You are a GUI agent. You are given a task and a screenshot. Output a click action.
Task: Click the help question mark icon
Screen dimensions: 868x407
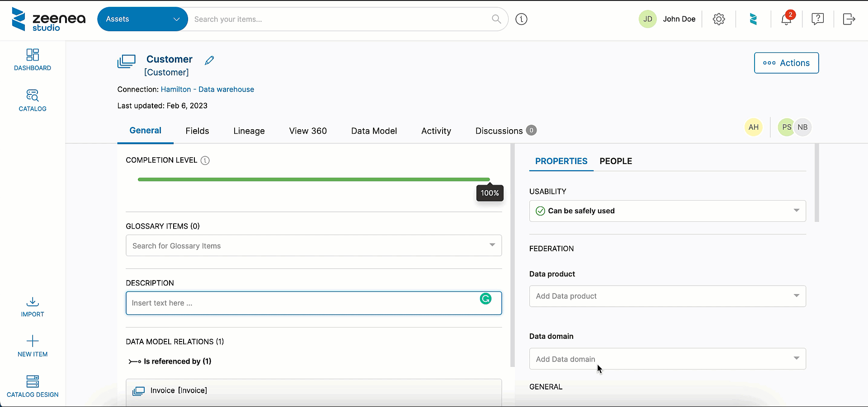point(817,19)
